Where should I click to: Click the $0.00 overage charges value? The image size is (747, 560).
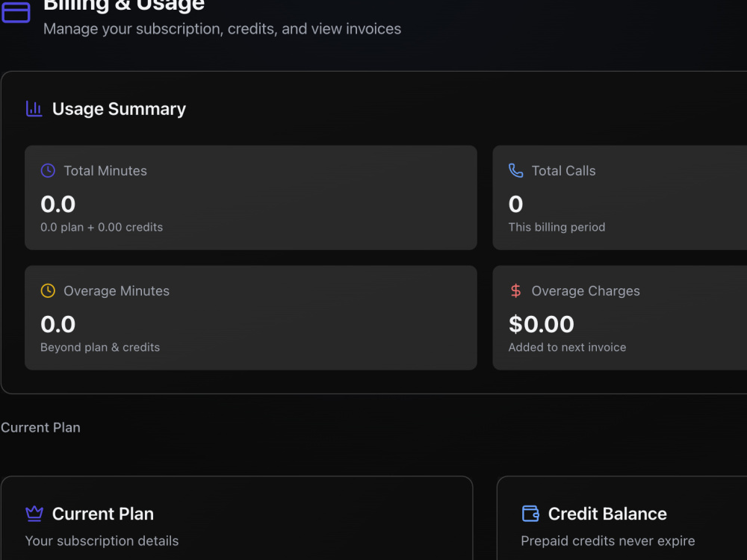tap(541, 324)
